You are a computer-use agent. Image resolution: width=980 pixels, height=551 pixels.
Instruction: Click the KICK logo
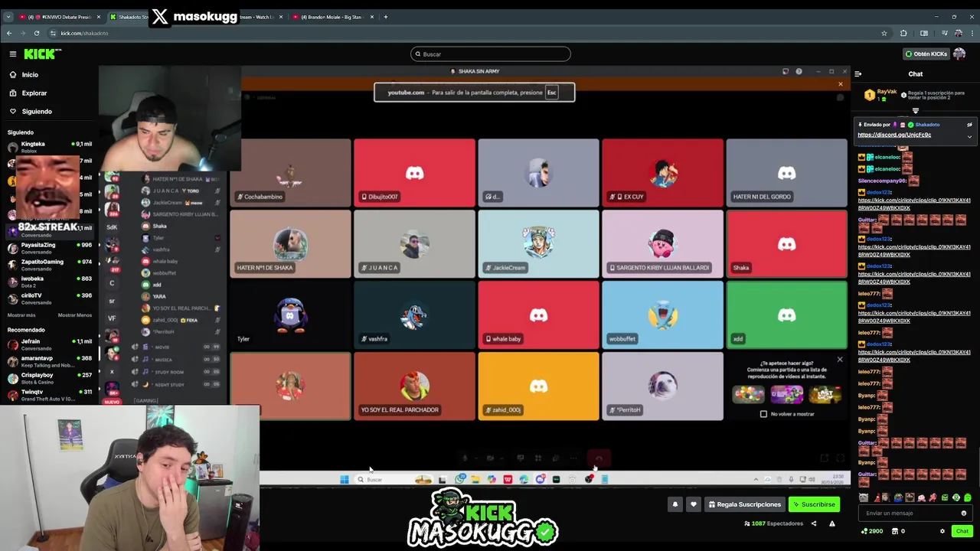pyautogui.click(x=42, y=54)
